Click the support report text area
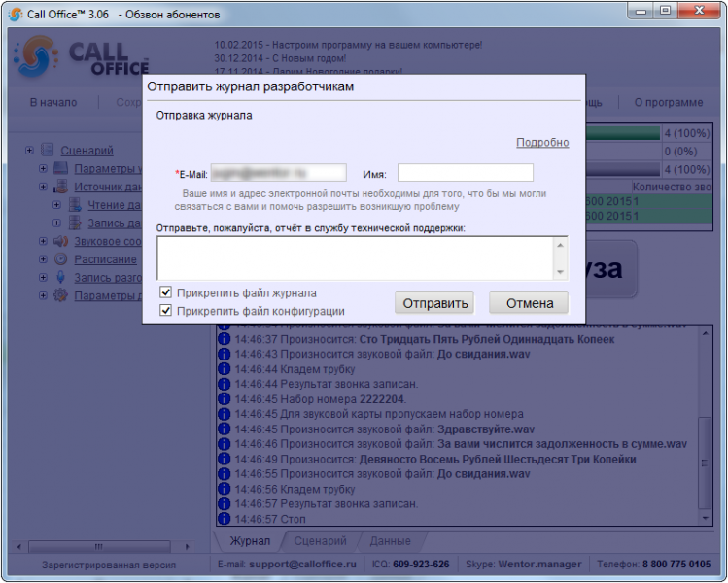The width and height of the screenshot is (728, 583). point(355,258)
